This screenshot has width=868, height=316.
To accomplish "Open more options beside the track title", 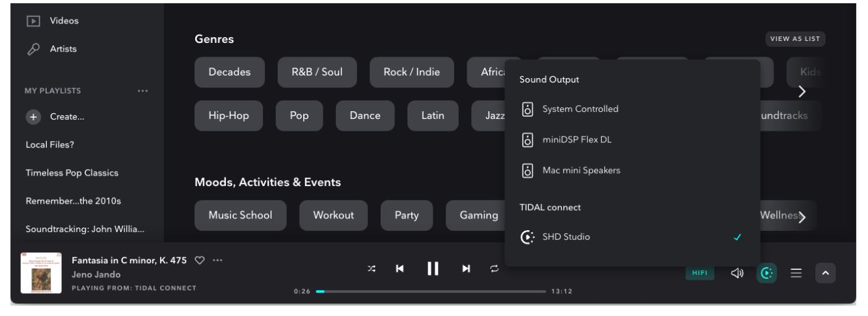I will [217, 261].
